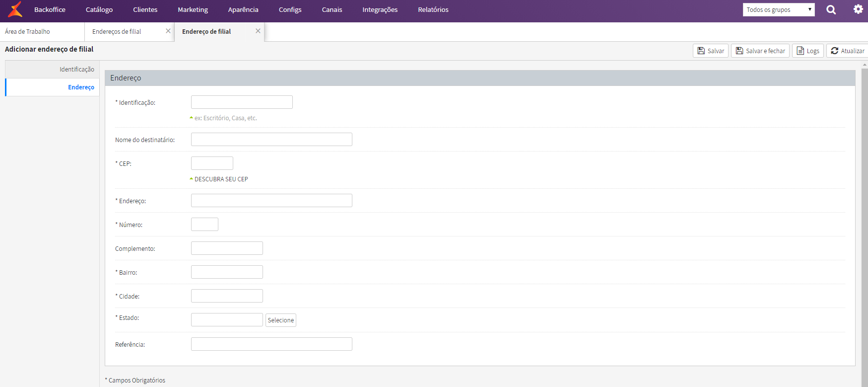Focus the Complemento input field

click(227, 248)
